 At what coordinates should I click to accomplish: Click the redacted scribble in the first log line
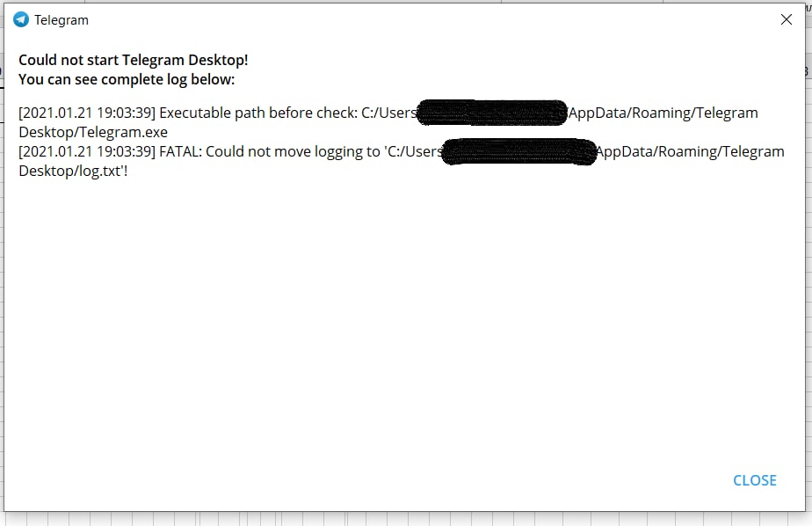coord(492,113)
